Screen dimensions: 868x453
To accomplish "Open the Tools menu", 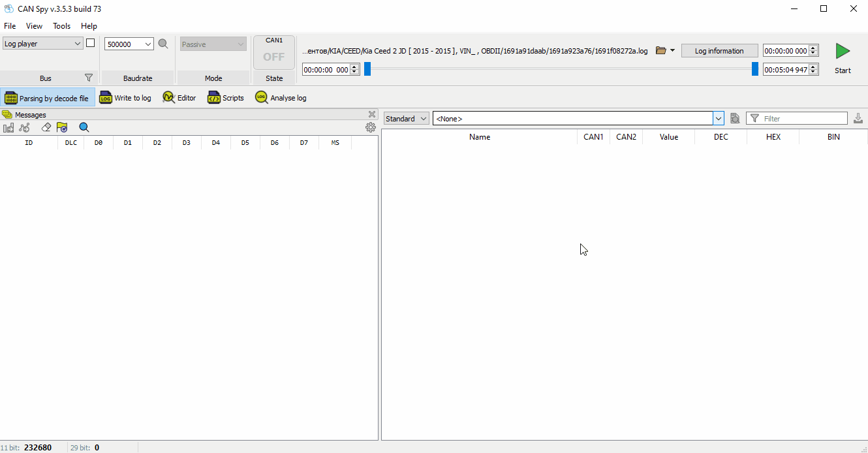I will pos(62,26).
